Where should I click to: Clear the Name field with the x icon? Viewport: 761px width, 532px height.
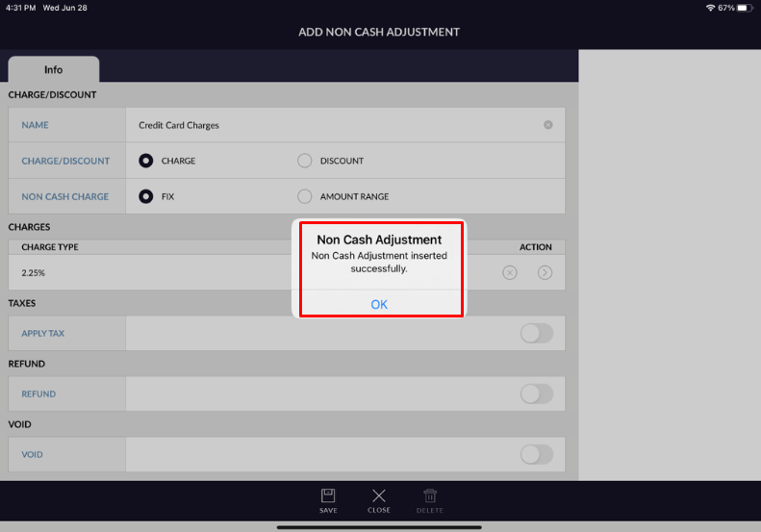click(548, 125)
